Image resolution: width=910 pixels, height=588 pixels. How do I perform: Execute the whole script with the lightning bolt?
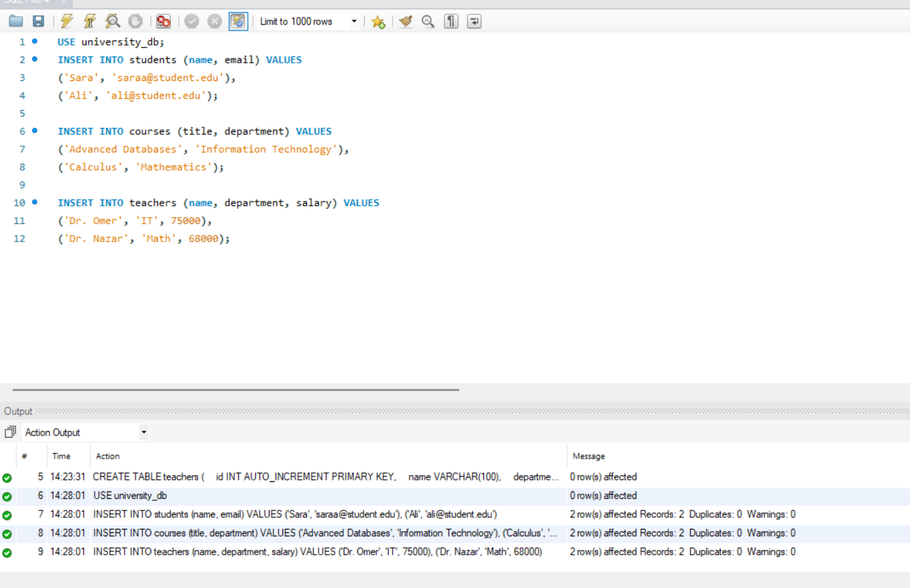[67, 21]
